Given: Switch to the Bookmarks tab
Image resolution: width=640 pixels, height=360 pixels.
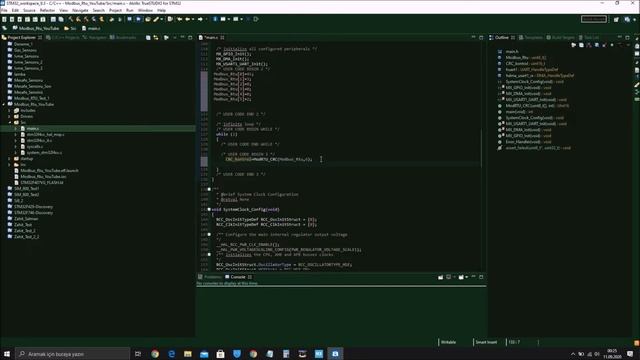Looking at the screenshot, I should 122,38.
